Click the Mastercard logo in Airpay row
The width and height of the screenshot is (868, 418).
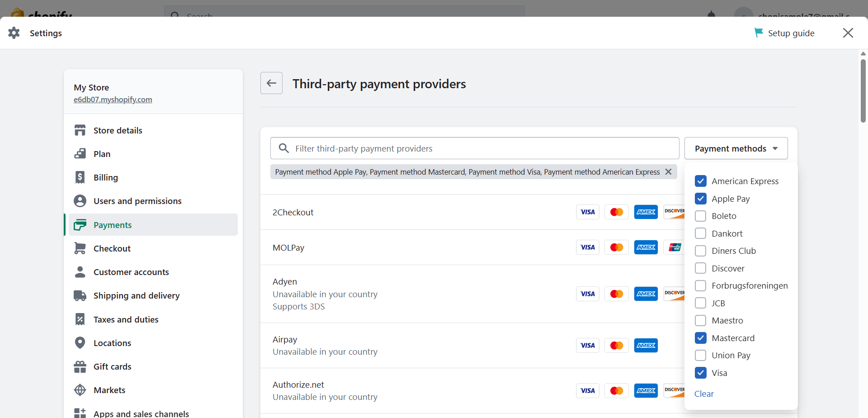pos(617,346)
